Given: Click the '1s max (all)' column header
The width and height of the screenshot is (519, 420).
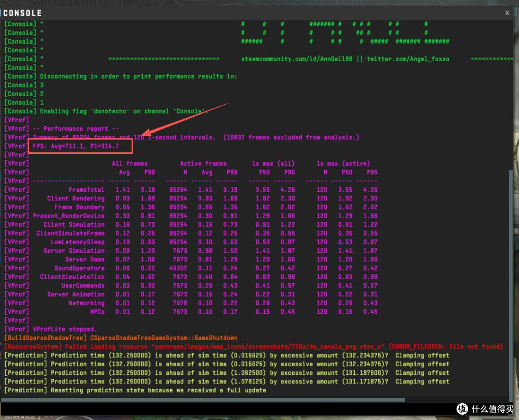Looking at the screenshot, I should (273, 163).
